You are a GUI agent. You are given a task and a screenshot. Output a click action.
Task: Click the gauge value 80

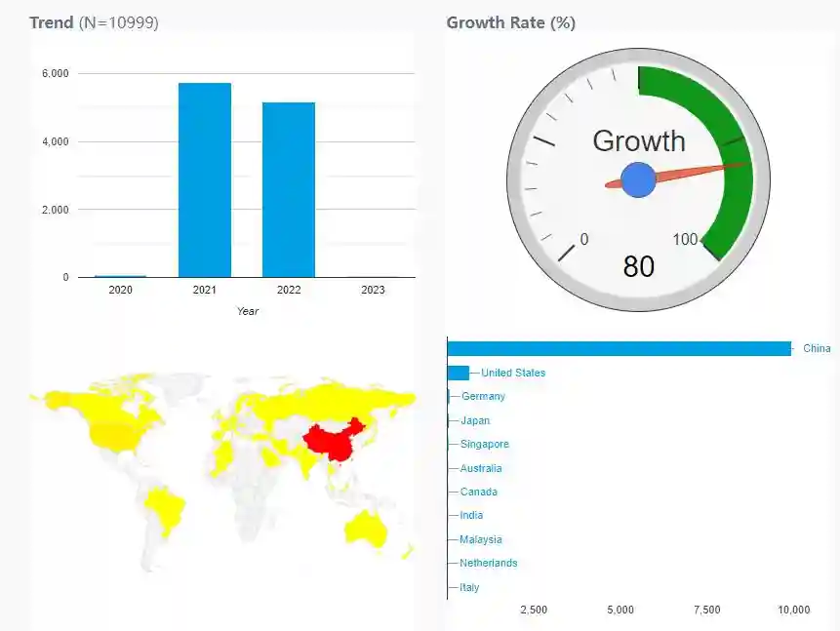[x=638, y=266]
